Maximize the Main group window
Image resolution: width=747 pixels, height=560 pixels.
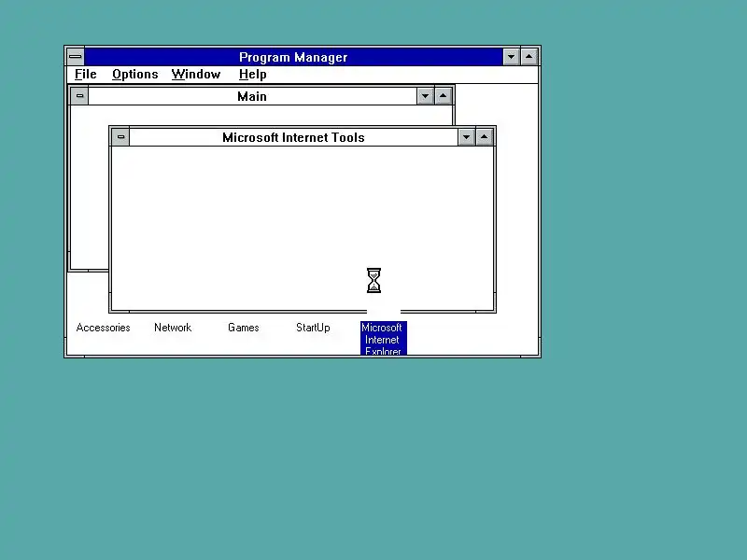pyautogui.click(x=443, y=96)
